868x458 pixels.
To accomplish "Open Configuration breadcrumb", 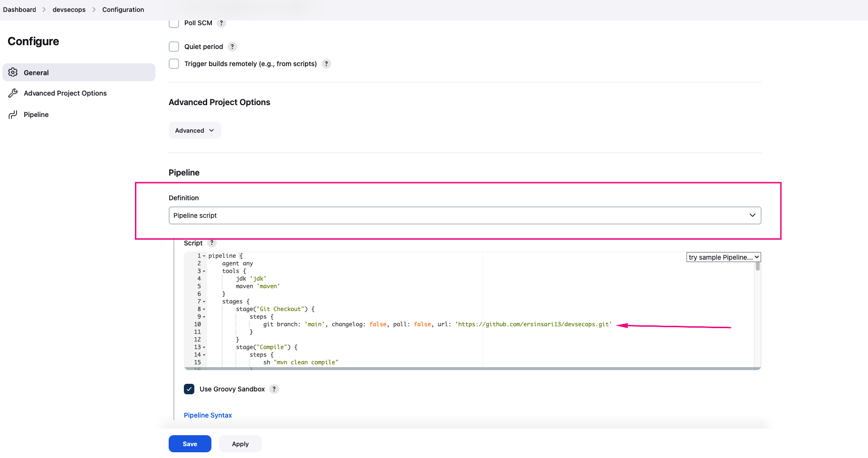I will pos(123,10).
